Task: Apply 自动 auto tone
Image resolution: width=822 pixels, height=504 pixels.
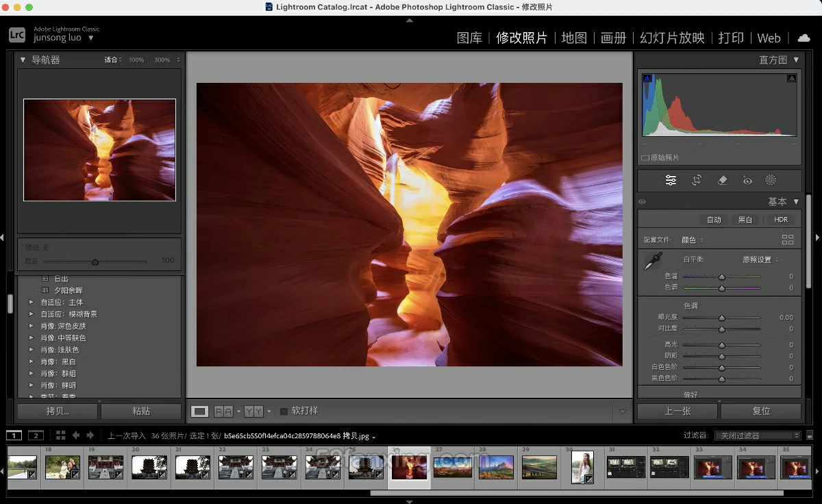Action: pyautogui.click(x=714, y=220)
